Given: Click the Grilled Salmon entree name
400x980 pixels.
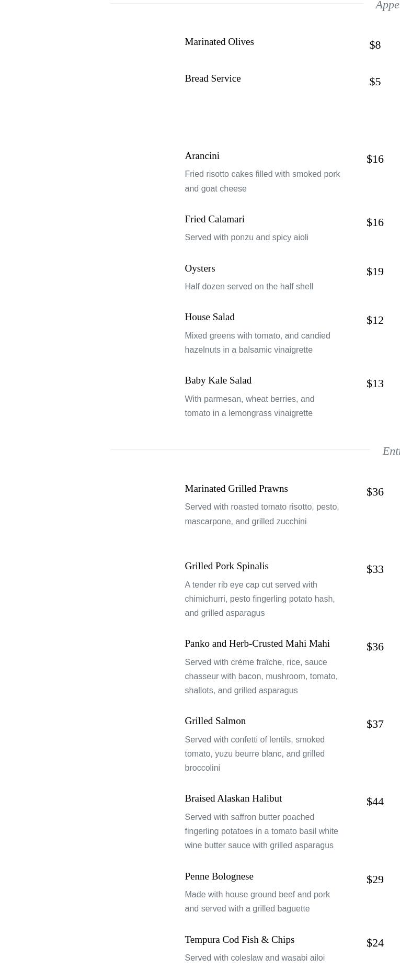Looking at the screenshot, I should pyautogui.click(x=215, y=721).
